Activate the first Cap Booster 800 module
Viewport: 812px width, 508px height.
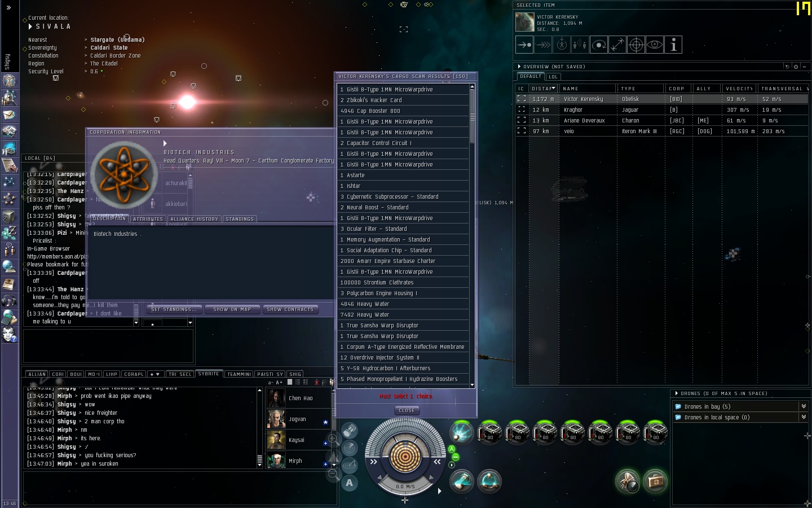[489, 432]
